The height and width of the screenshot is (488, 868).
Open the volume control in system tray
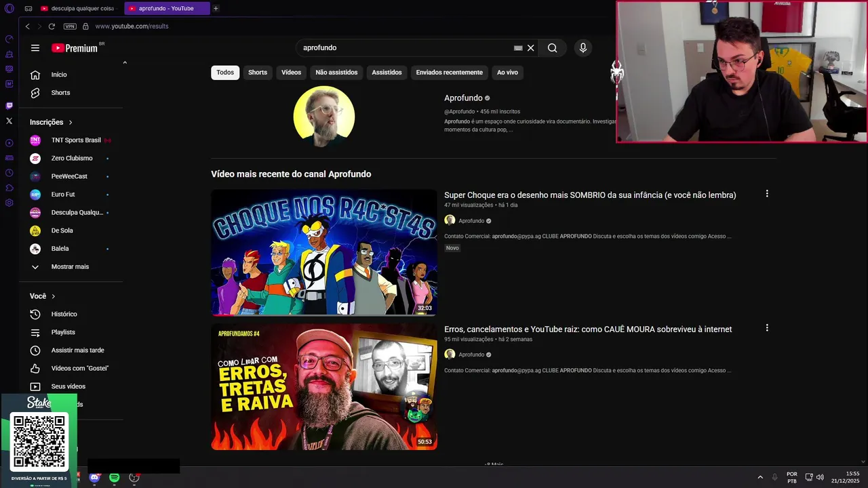(x=820, y=477)
